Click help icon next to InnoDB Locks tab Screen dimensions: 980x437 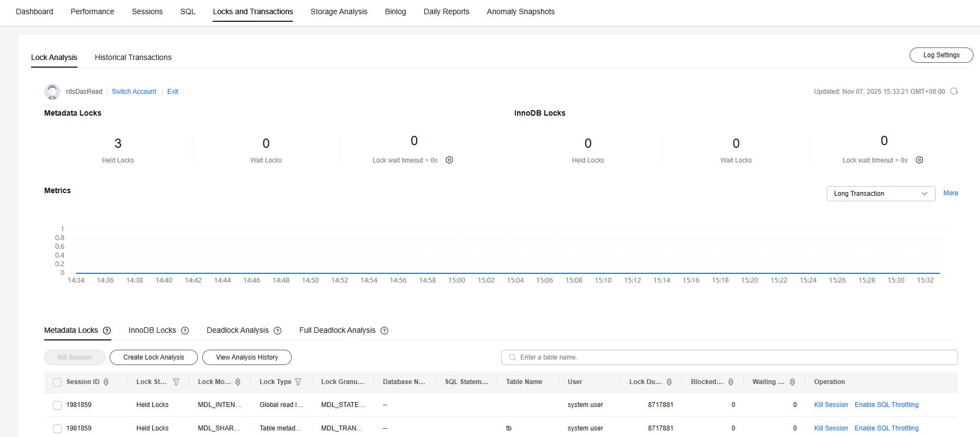(185, 331)
